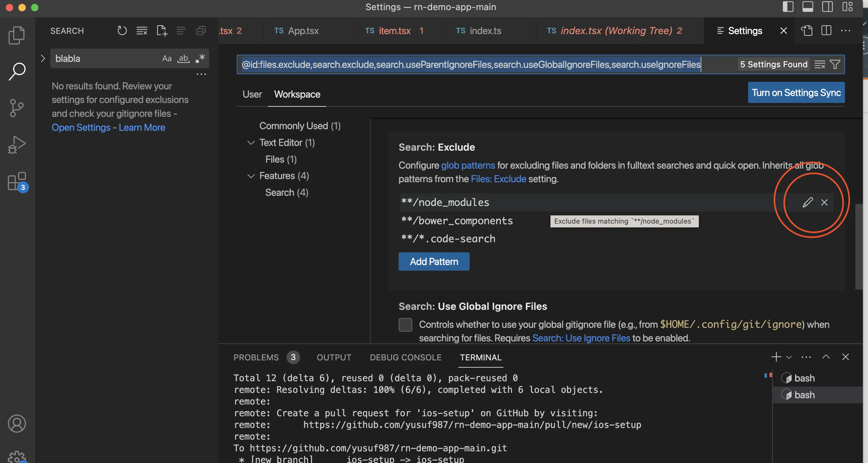Open the glob patterns help link

point(467,165)
